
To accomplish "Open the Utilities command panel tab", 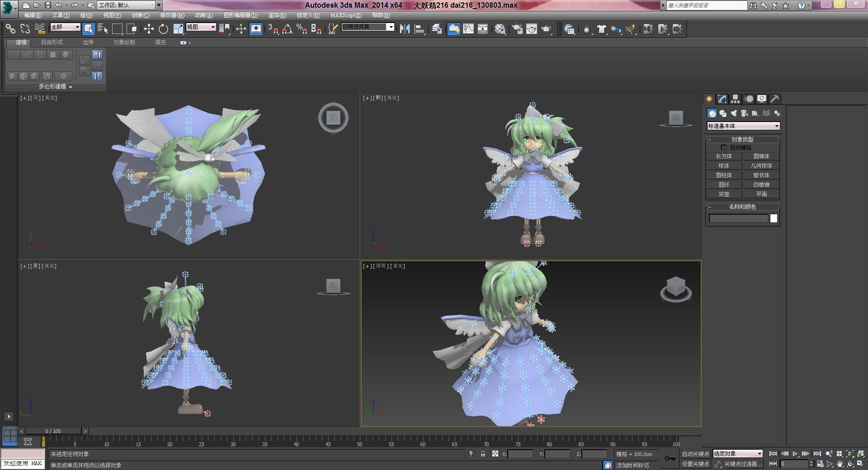I will click(775, 99).
